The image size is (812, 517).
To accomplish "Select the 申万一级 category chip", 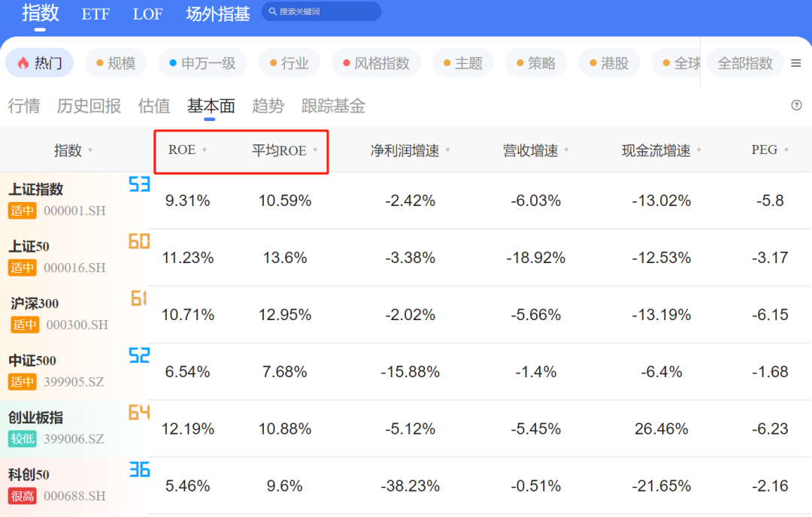I will 202,63.
